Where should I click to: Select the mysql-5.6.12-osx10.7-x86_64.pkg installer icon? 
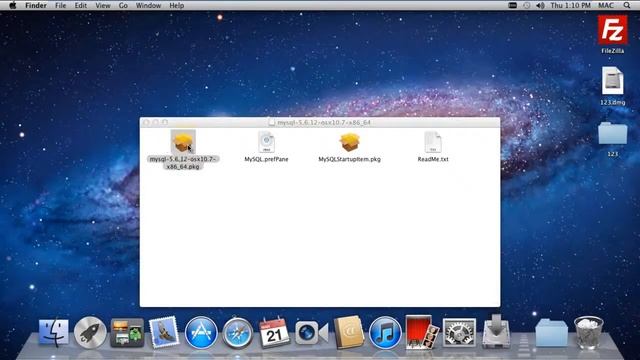[x=183, y=142]
